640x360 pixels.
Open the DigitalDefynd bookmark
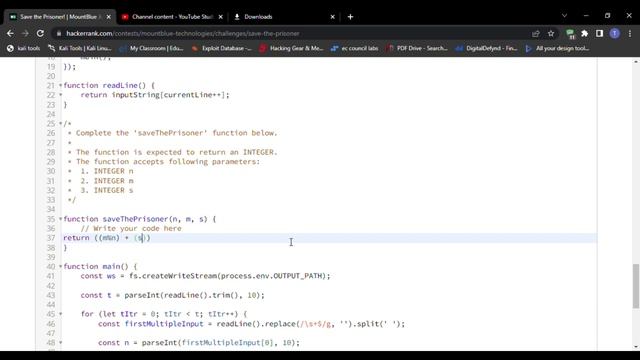(x=487, y=48)
